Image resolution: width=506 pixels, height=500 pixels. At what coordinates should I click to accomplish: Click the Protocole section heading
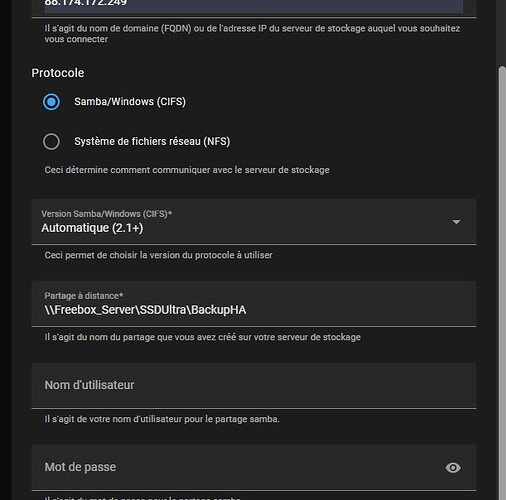58,73
